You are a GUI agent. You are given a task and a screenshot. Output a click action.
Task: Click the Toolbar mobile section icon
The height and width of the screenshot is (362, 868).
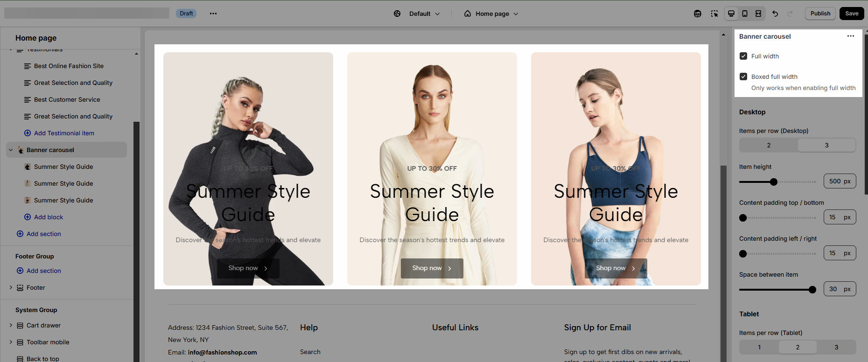click(20, 342)
